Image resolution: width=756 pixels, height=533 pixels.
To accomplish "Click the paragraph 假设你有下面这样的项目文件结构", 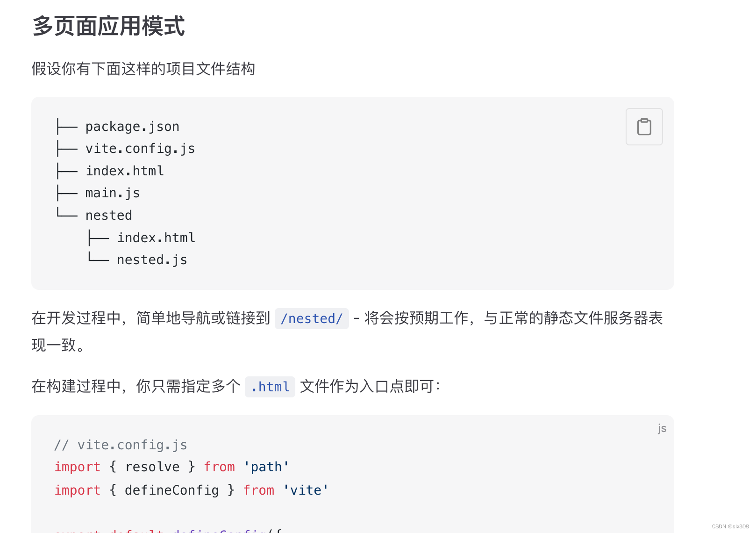I will click(143, 69).
